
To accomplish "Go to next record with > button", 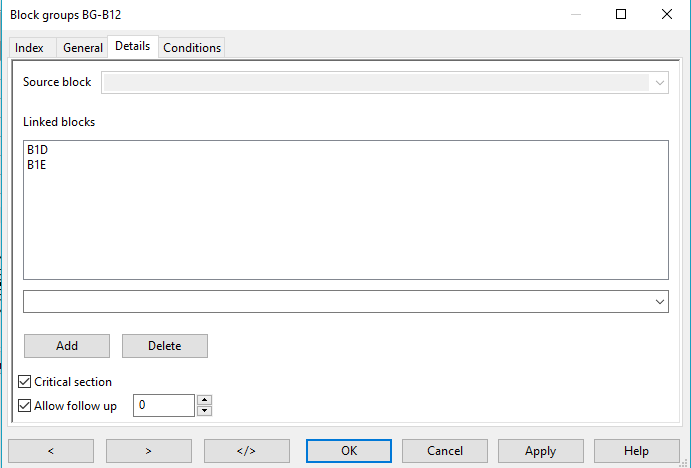I will pos(148,451).
